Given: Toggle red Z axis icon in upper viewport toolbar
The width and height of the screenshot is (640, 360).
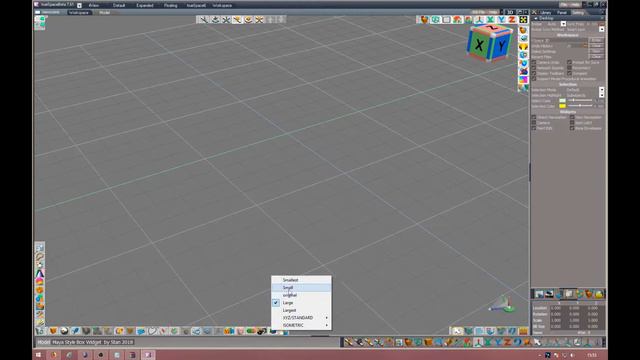Looking at the screenshot, I should tap(512, 20).
